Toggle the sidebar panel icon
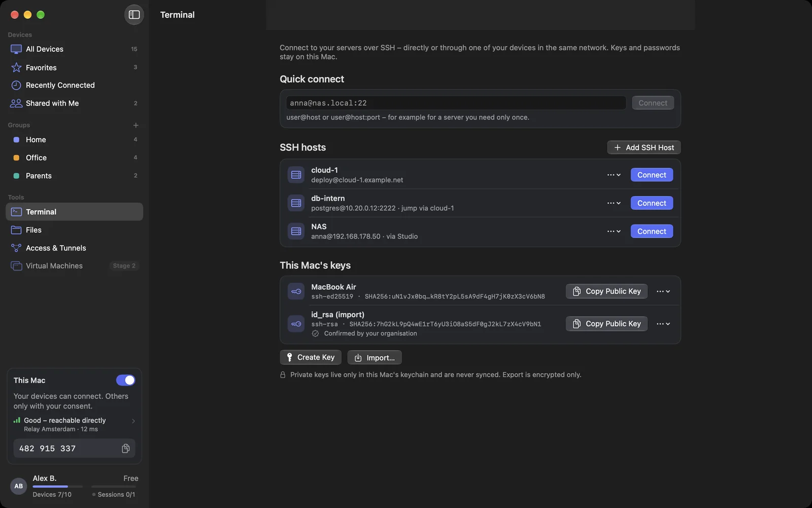812x508 pixels. [x=134, y=15]
